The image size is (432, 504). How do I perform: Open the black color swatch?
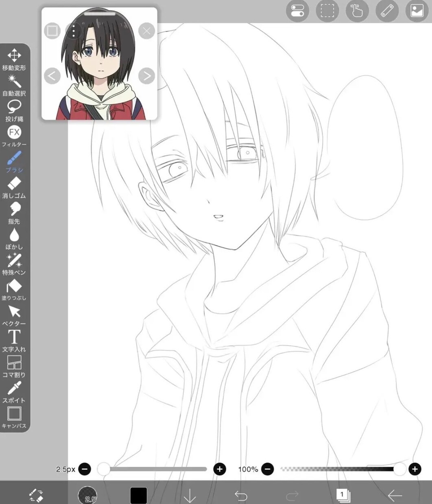(138, 495)
